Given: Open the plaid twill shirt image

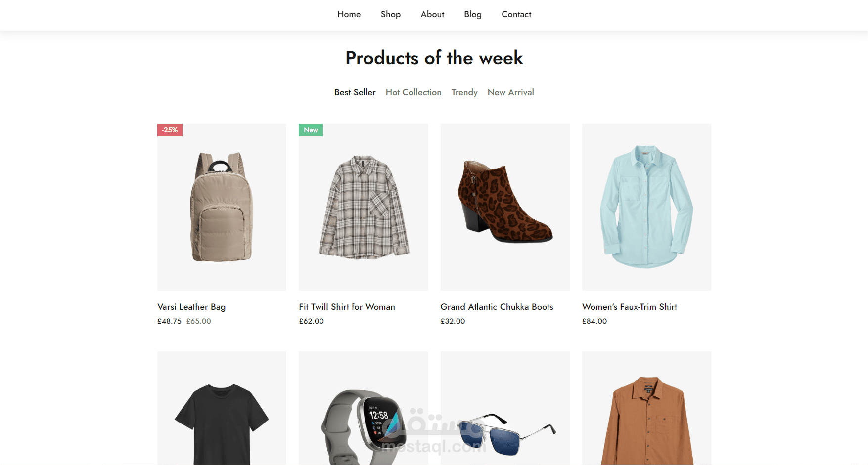Looking at the screenshot, I should coord(363,207).
